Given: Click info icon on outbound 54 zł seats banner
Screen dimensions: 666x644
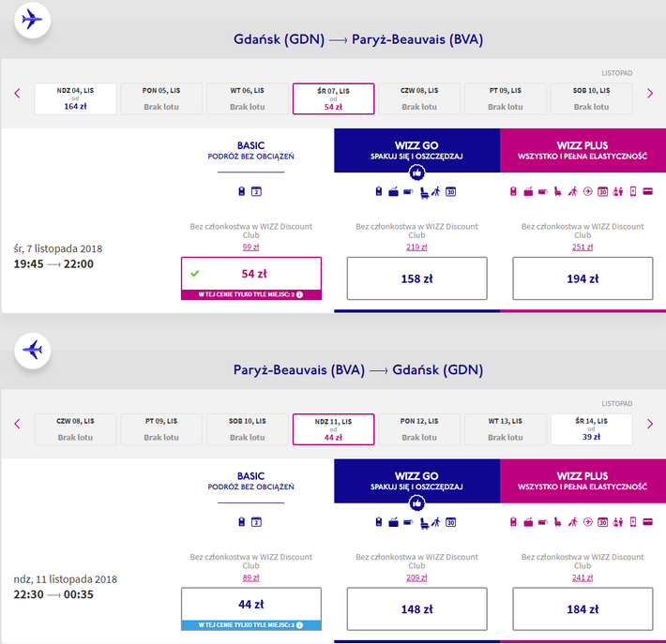Looking at the screenshot, I should tap(299, 294).
